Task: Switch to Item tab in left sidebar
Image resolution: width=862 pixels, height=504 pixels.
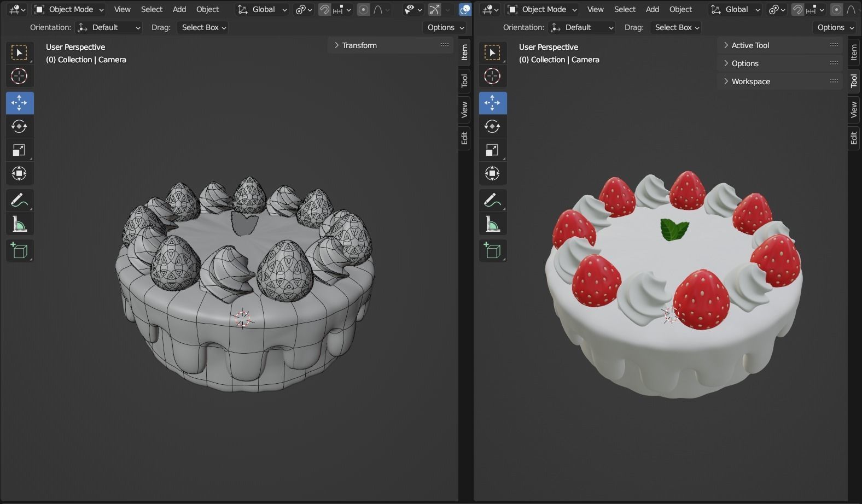Action: [x=464, y=52]
